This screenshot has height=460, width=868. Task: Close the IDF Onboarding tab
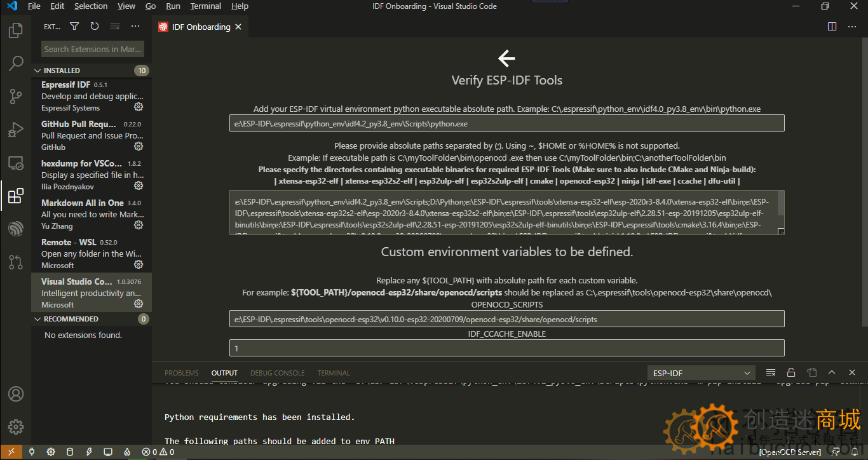tap(238, 27)
